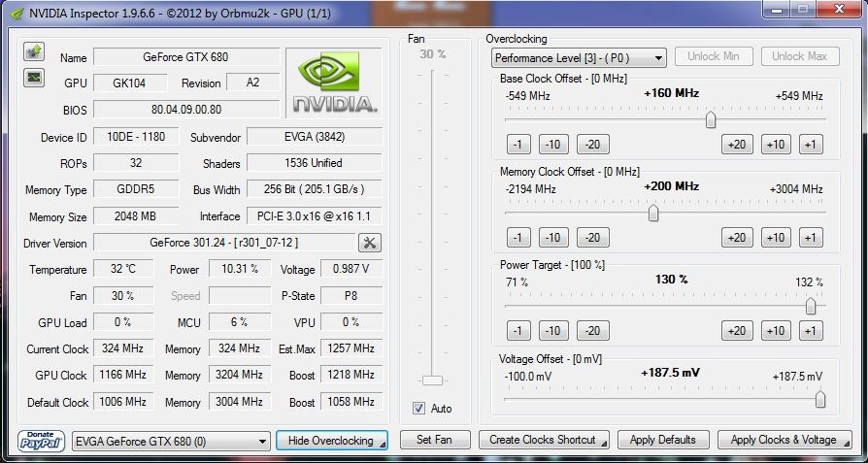The height and width of the screenshot is (463, 868).
Task: Click the vertical Fan speed slider handle
Action: (432, 380)
